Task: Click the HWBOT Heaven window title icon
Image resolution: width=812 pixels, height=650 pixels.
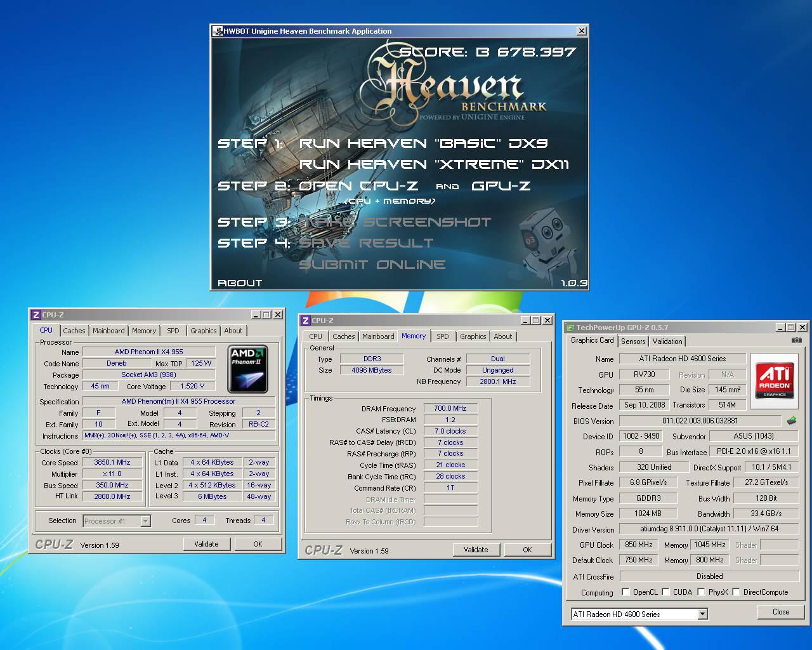Action: point(218,30)
